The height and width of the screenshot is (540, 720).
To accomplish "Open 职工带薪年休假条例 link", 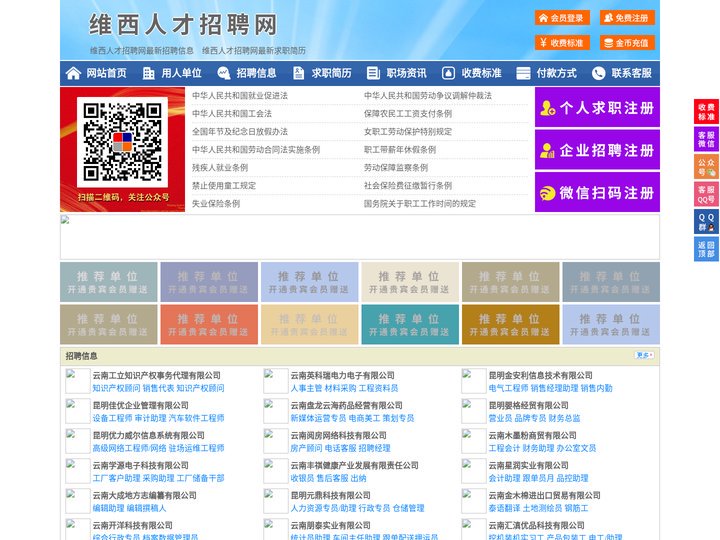I will [400, 150].
